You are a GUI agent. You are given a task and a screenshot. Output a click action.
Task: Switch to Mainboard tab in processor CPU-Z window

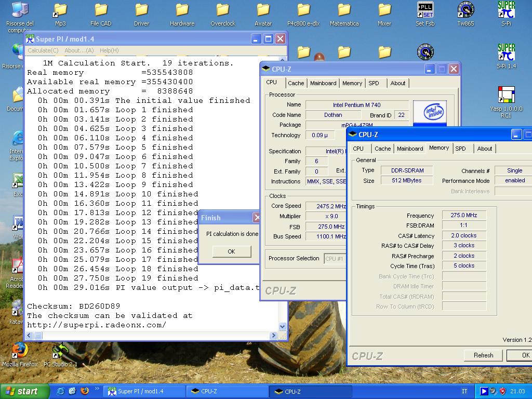(323, 83)
